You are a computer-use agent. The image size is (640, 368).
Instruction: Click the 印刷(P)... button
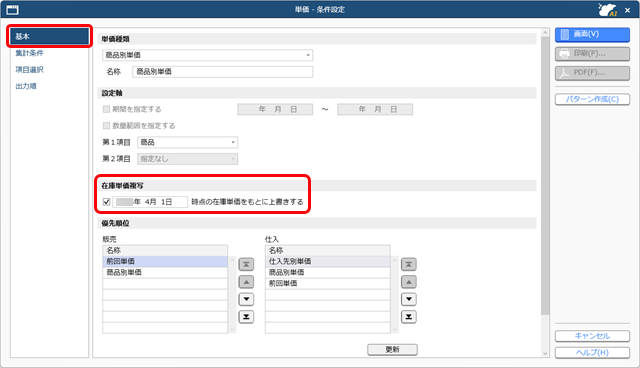[592, 53]
